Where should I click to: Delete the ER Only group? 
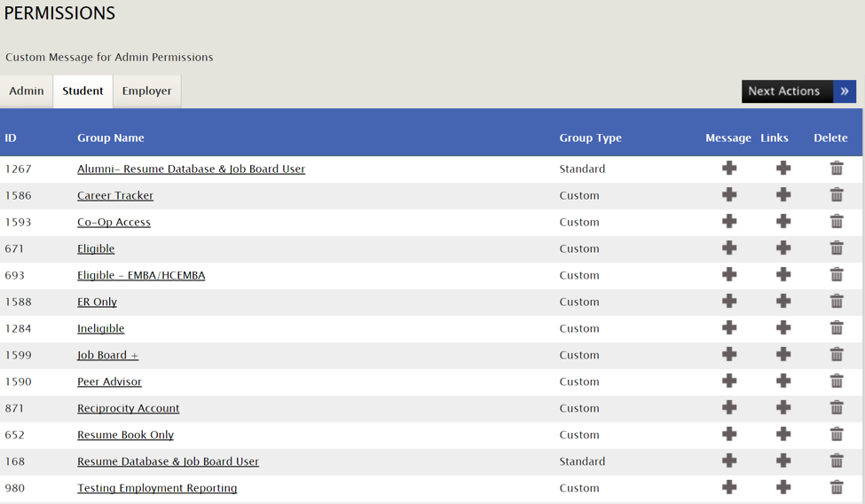point(837,301)
